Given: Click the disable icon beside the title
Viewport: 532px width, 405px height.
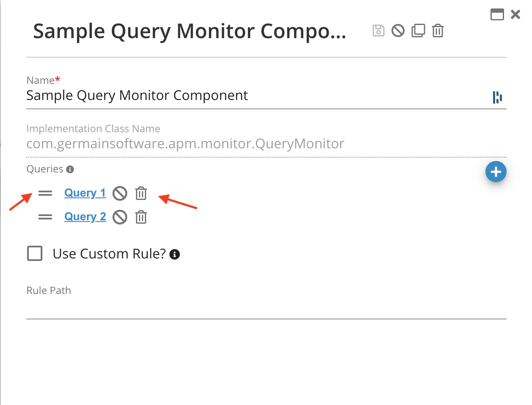Looking at the screenshot, I should click(x=398, y=31).
